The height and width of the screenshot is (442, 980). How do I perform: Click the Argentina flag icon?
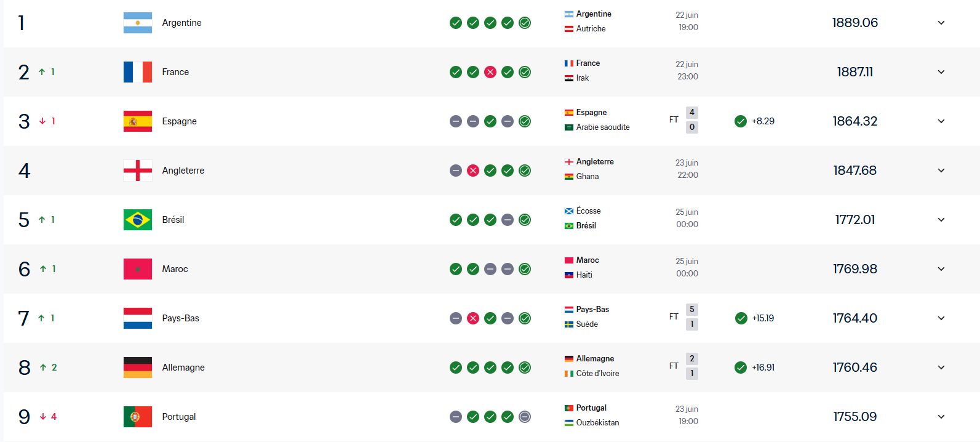coord(138,23)
